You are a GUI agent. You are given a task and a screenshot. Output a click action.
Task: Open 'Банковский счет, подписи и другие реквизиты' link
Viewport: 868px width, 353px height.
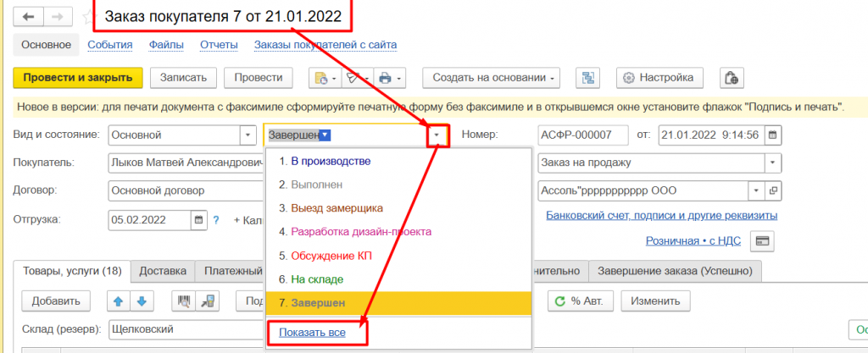pyautogui.click(x=661, y=215)
